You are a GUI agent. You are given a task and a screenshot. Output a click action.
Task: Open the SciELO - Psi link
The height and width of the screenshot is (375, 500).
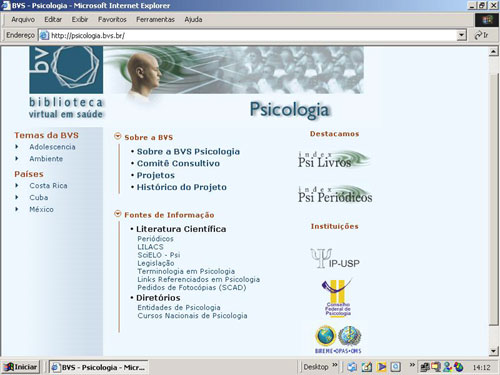pyautogui.click(x=159, y=255)
